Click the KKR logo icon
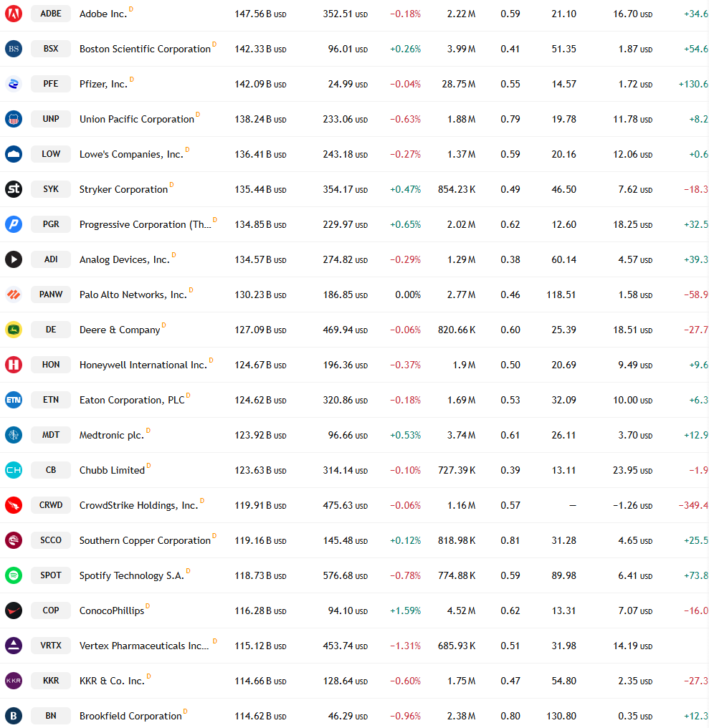709x728 pixels. coord(14,681)
